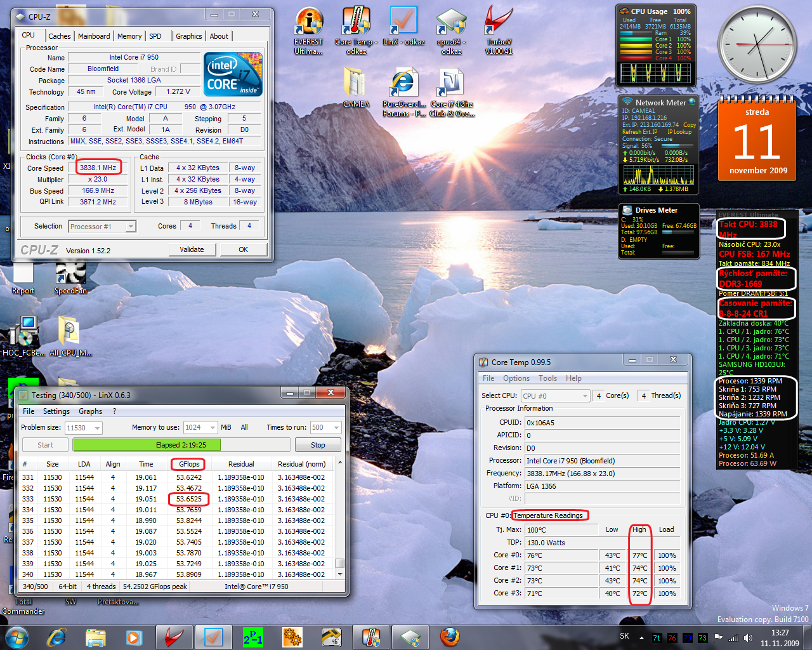Switch to TurboV in the taskbar
Viewport: 812px width, 650px height.
pyautogui.click(x=174, y=637)
